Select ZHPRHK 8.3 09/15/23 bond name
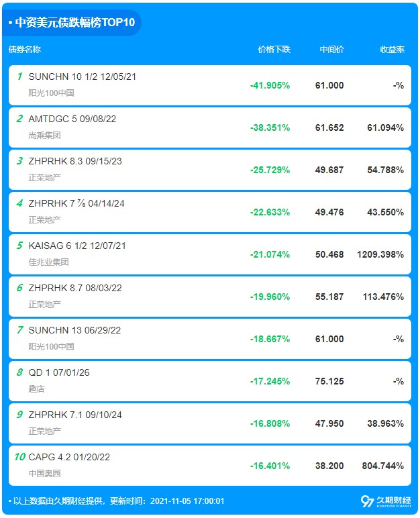The image size is (420, 518). tap(75, 161)
